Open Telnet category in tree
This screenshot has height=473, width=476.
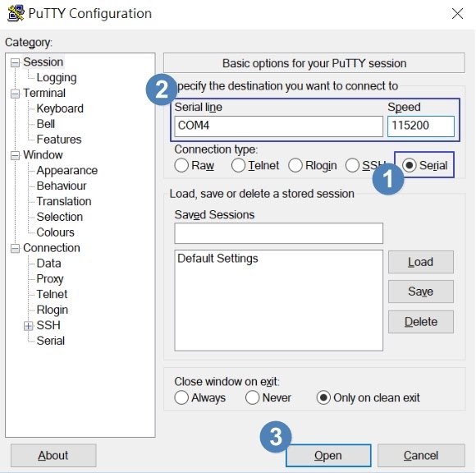(52, 294)
